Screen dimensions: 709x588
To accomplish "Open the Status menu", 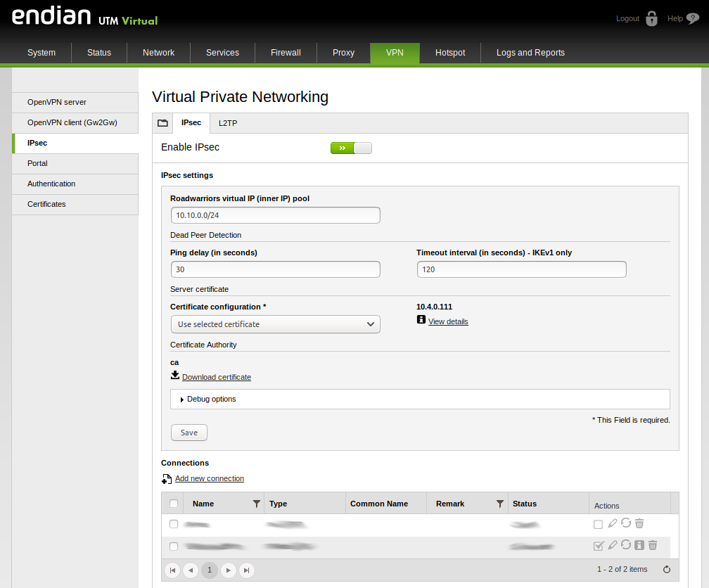I will tap(99, 53).
